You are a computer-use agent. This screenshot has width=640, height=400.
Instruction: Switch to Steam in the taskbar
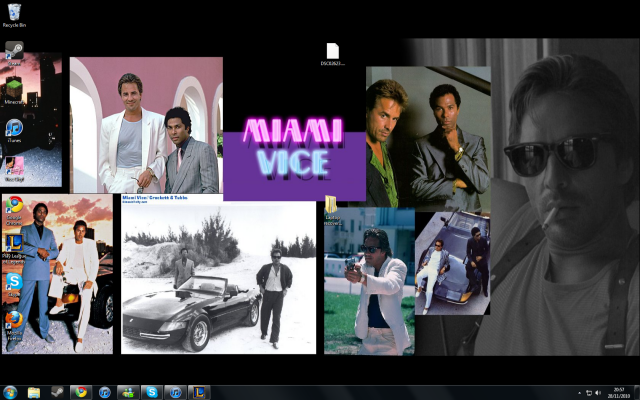(x=57, y=392)
